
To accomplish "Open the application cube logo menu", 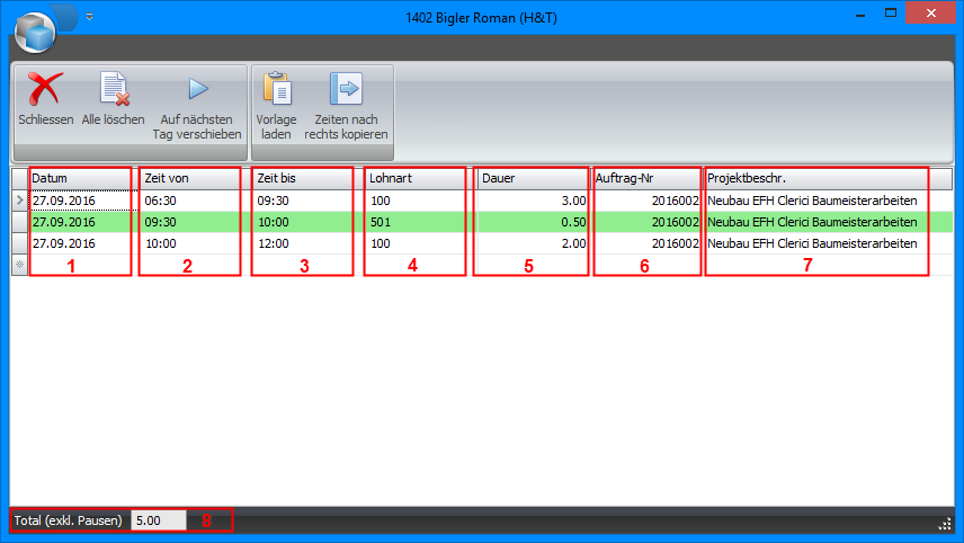I will point(35,32).
